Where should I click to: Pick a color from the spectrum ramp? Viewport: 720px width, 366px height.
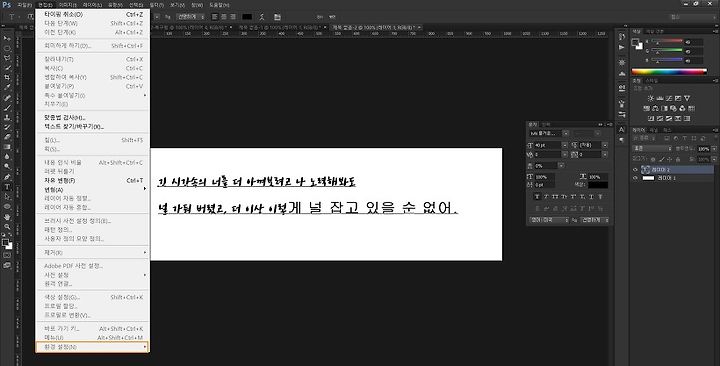(x=669, y=71)
